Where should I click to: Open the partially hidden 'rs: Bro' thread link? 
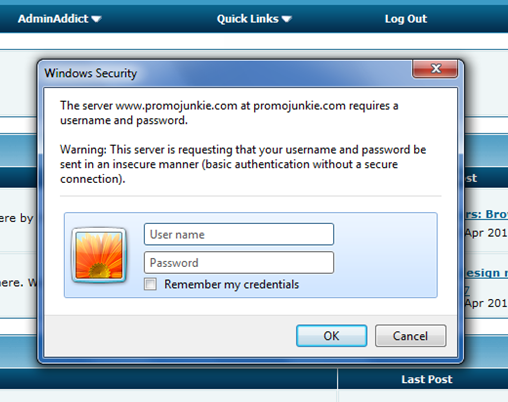click(x=486, y=214)
